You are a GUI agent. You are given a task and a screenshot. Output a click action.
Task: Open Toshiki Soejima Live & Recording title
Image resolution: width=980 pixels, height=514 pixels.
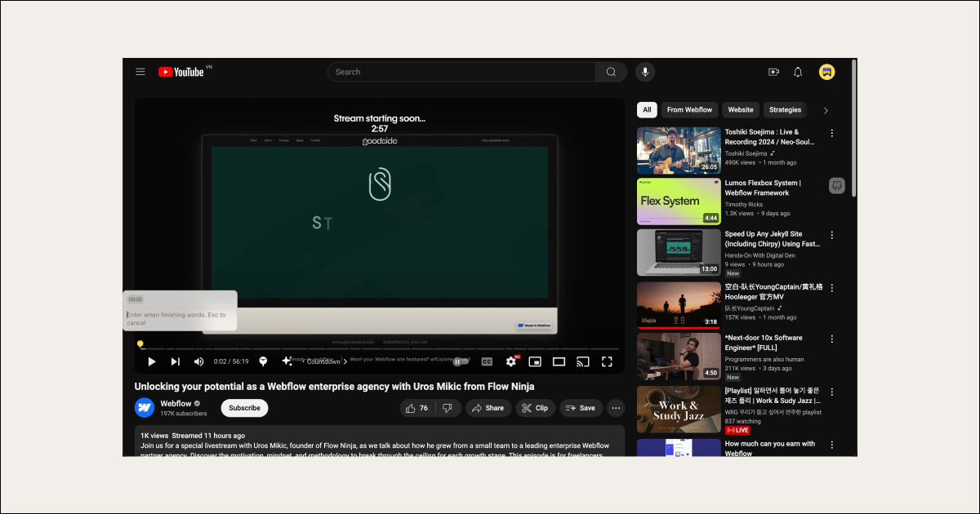click(x=769, y=137)
